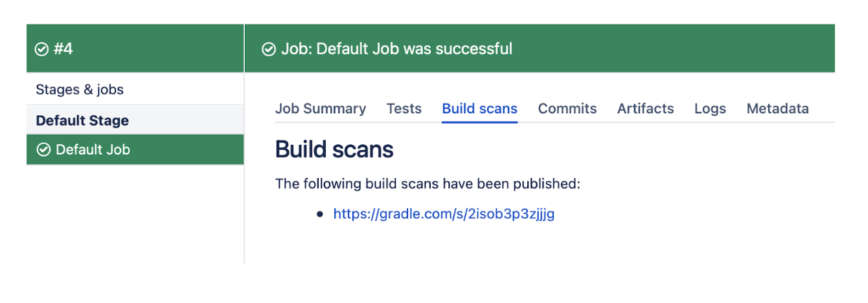Screen dimensions: 868x303
Task: Go to the Commits tab
Action: click(x=567, y=109)
